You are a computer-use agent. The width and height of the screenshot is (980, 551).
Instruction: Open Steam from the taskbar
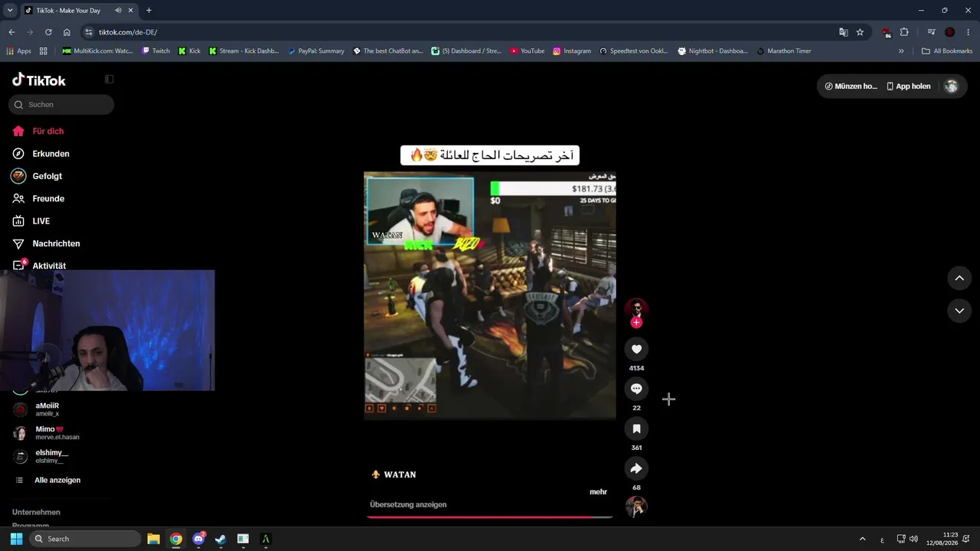[x=220, y=539]
